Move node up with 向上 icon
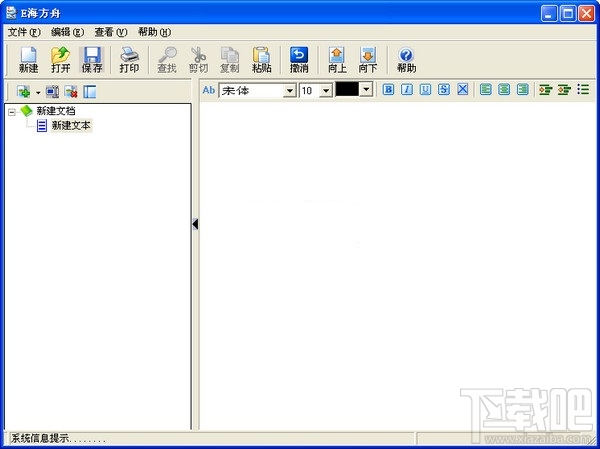The height and width of the screenshot is (449, 600). (337, 60)
